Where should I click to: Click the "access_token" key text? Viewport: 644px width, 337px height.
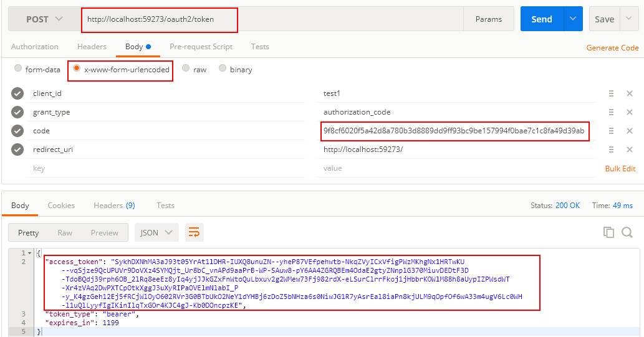click(74, 262)
